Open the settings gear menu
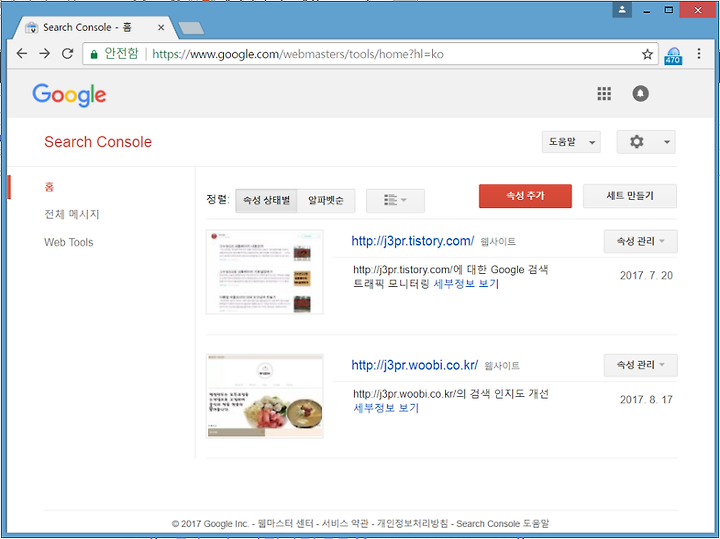 (646, 142)
